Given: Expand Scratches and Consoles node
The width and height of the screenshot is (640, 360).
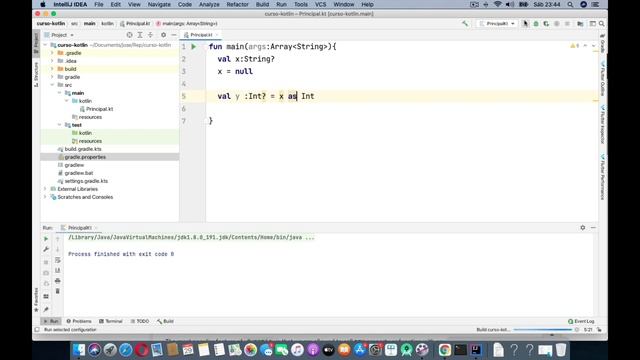Looking at the screenshot, I should pos(45,197).
